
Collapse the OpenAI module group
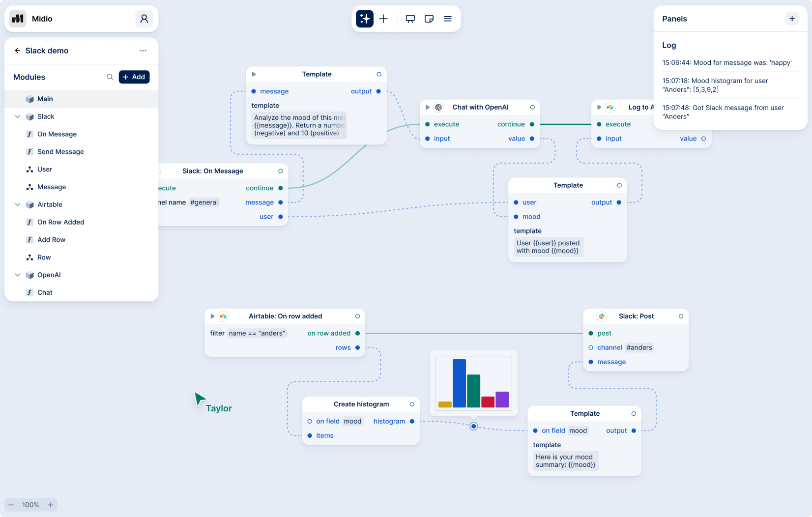(x=18, y=275)
